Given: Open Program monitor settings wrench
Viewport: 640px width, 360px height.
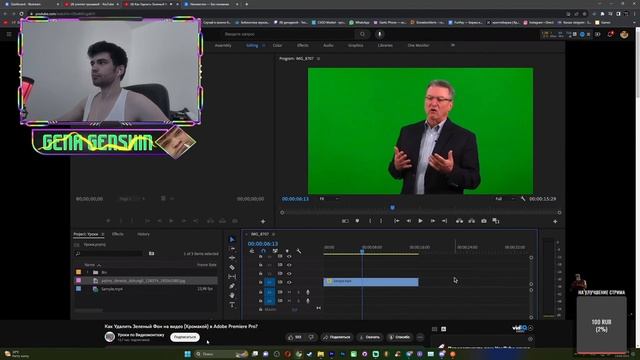Looking at the screenshot, I should 523,199.
